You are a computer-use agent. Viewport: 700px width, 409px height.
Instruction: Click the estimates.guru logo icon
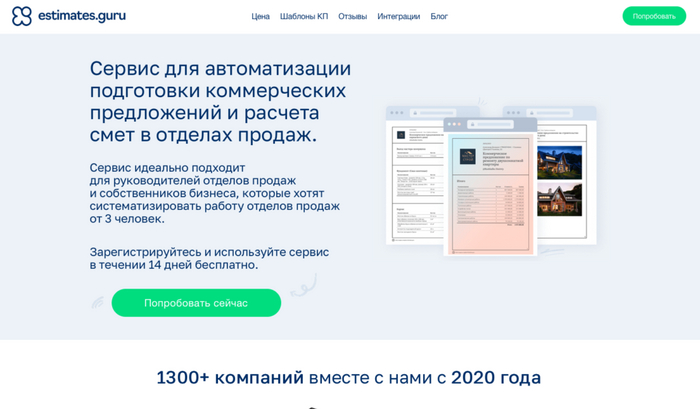(21, 16)
